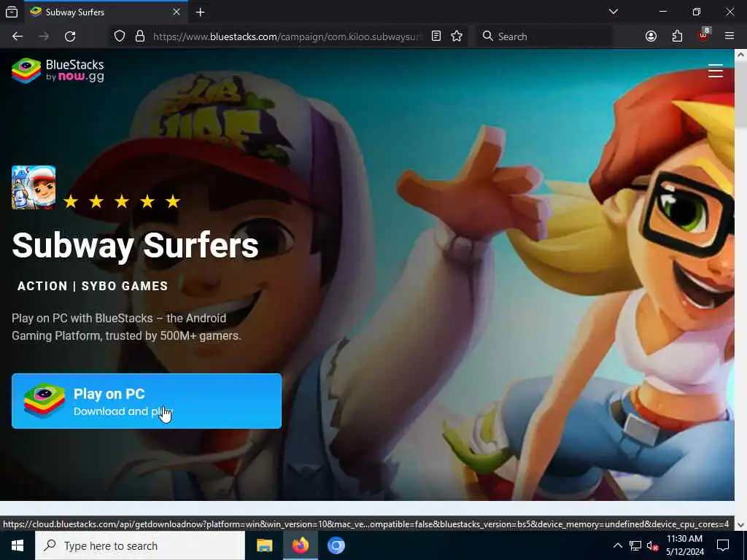Open the Firefox account icon

pyautogui.click(x=651, y=36)
